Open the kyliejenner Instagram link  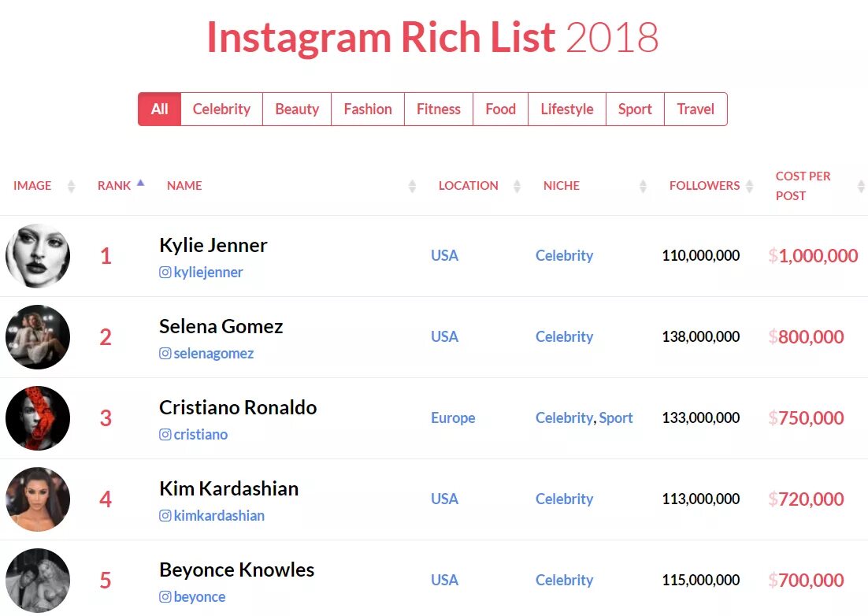click(x=208, y=273)
